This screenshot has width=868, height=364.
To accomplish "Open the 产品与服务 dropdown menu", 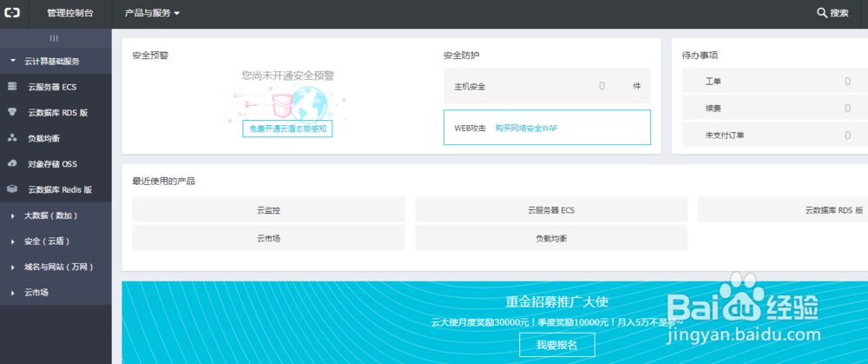I will (152, 13).
